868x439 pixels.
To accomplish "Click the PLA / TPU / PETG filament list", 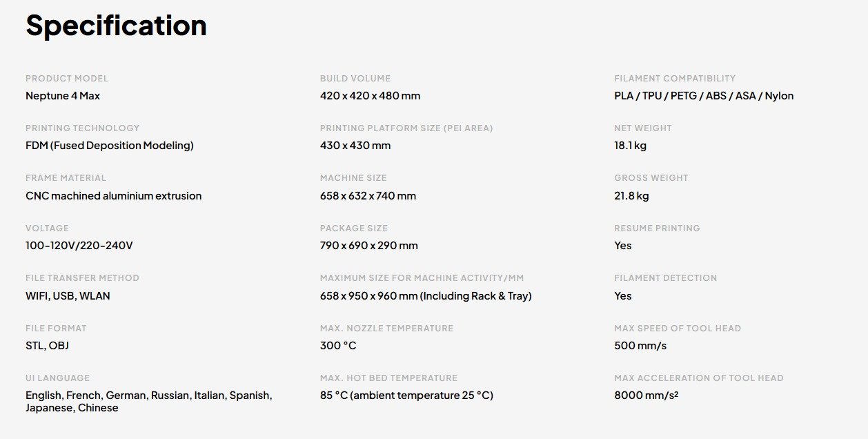I will (704, 96).
